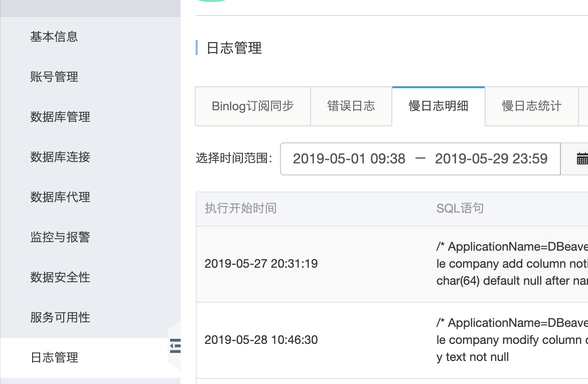This screenshot has width=588, height=384.
Task: Navigate to 数据库连接 sidebar item
Action: (x=60, y=157)
